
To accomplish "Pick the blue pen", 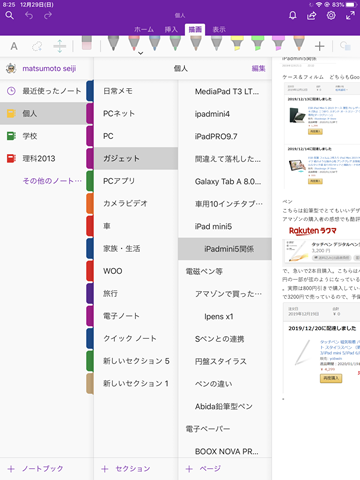I will 155,43.
